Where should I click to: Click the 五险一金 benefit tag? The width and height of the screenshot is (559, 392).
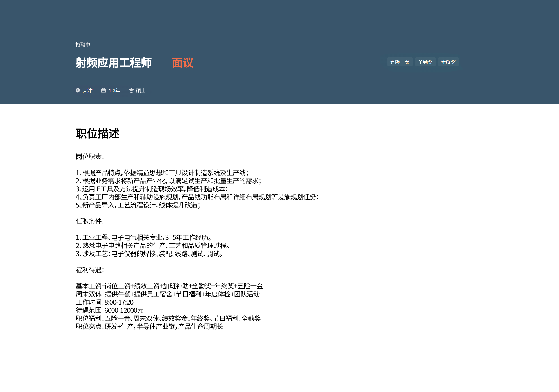(400, 62)
